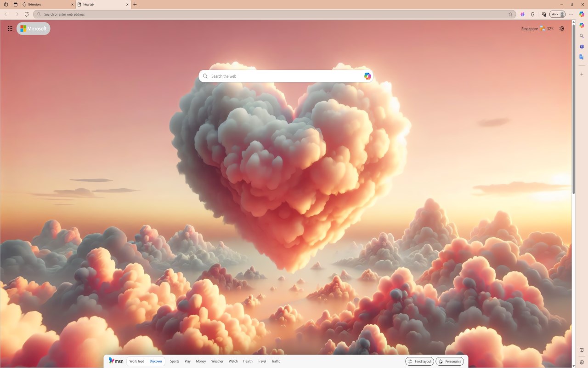Add page to favorites with star icon
Viewport: 588px width, 368px height.
tap(510, 14)
